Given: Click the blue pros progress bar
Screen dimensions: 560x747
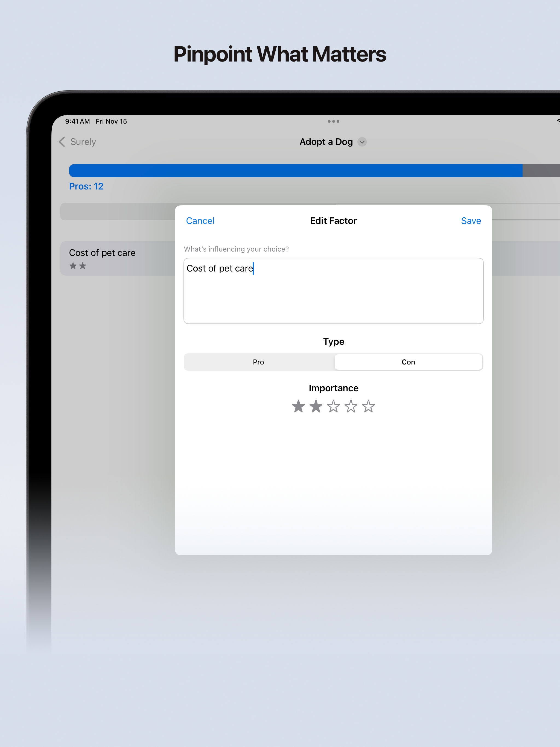Looking at the screenshot, I should [296, 171].
